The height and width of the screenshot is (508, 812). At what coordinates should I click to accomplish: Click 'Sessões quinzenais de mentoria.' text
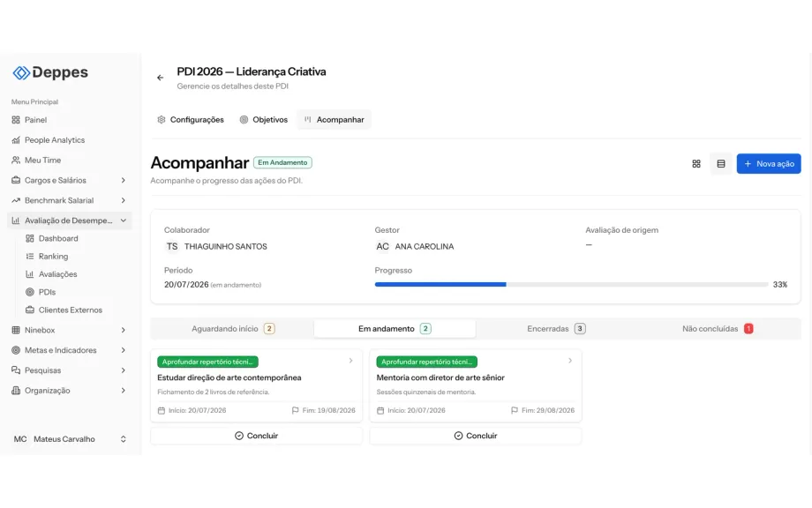click(x=426, y=392)
